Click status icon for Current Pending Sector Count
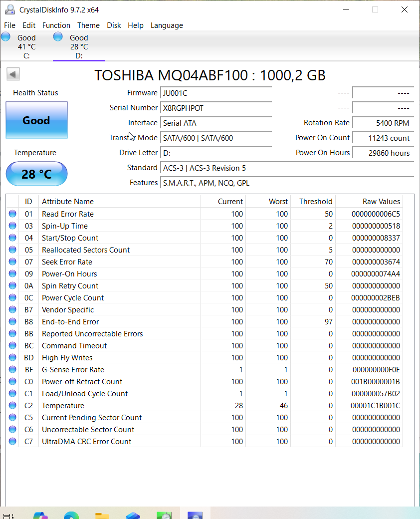Viewport: 420px width, 519px height. (12, 417)
